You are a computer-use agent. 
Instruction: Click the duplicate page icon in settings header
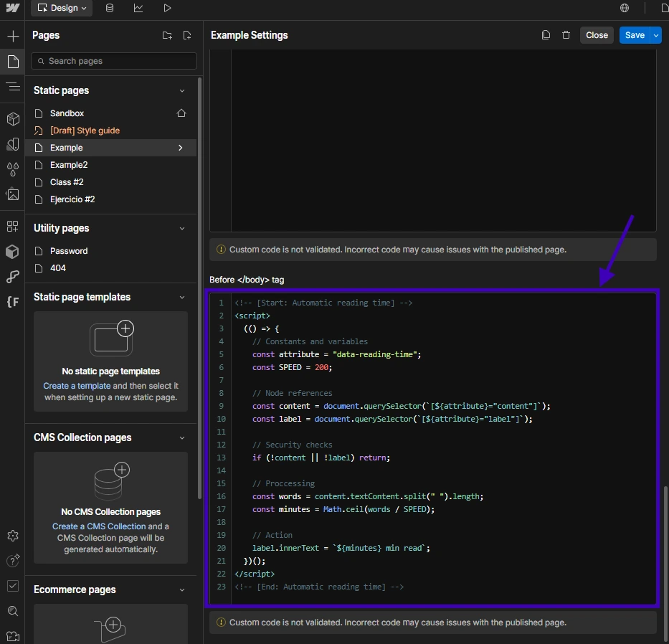tap(546, 35)
